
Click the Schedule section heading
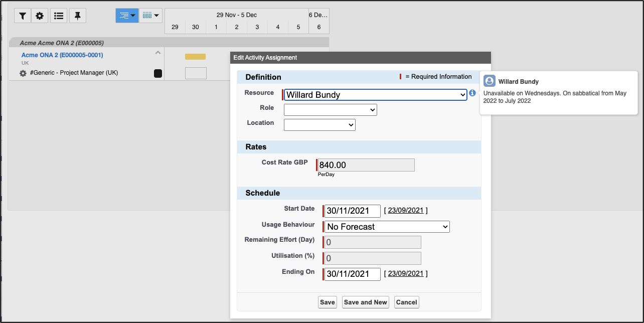(x=263, y=193)
